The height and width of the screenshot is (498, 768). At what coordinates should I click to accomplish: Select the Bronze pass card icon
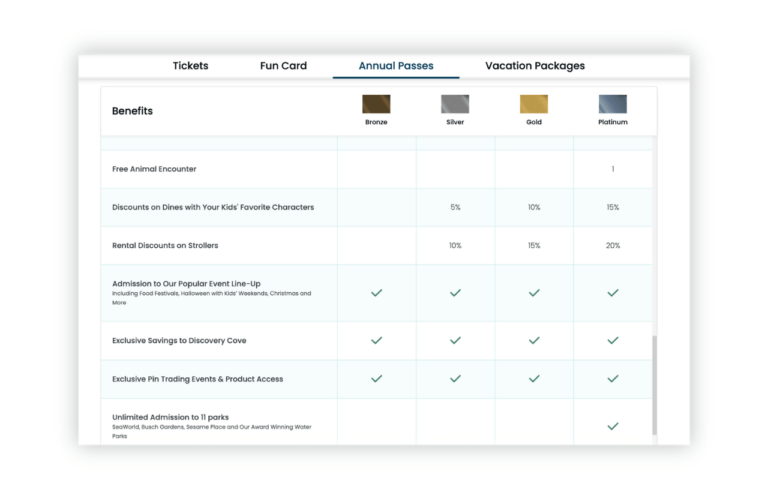click(376, 104)
